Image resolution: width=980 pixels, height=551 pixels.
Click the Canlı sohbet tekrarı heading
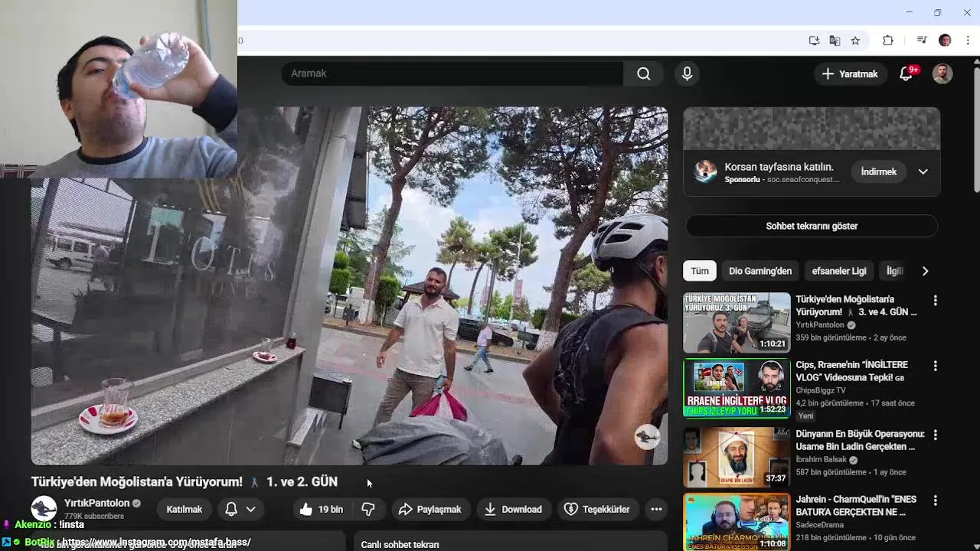400,544
